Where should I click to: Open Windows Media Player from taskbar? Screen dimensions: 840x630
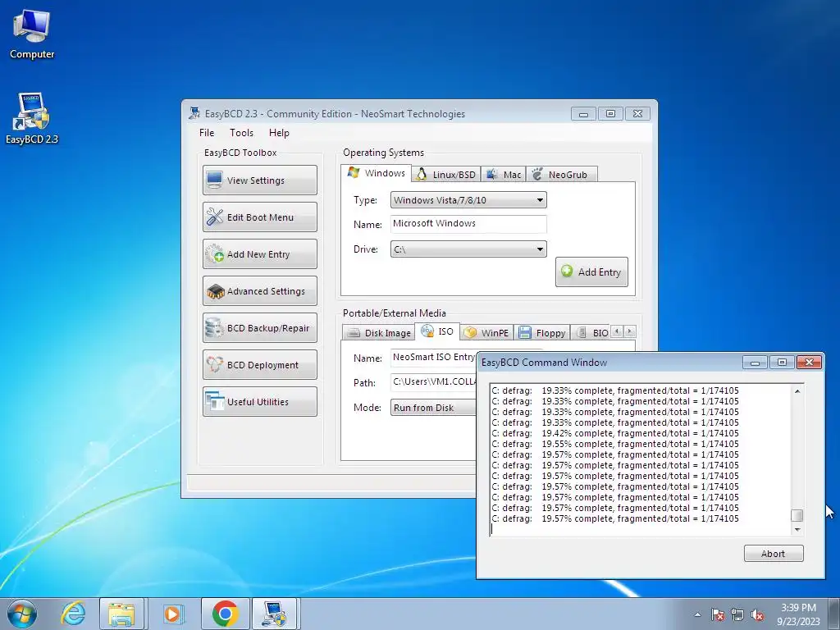pos(172,614)
